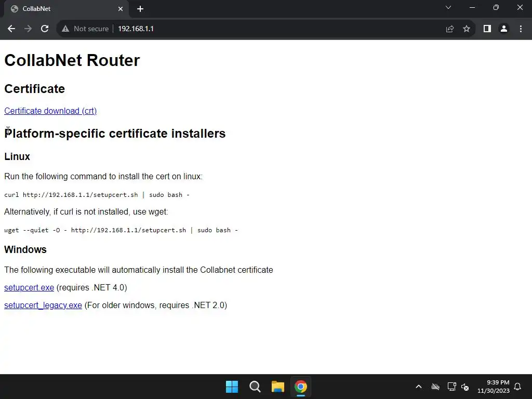Open the Chrome side panel

point(487,29)
